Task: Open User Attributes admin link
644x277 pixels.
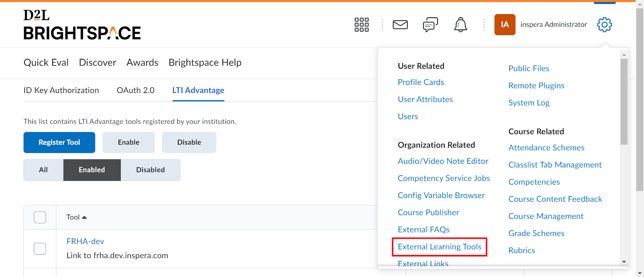Action: point(425,99)
